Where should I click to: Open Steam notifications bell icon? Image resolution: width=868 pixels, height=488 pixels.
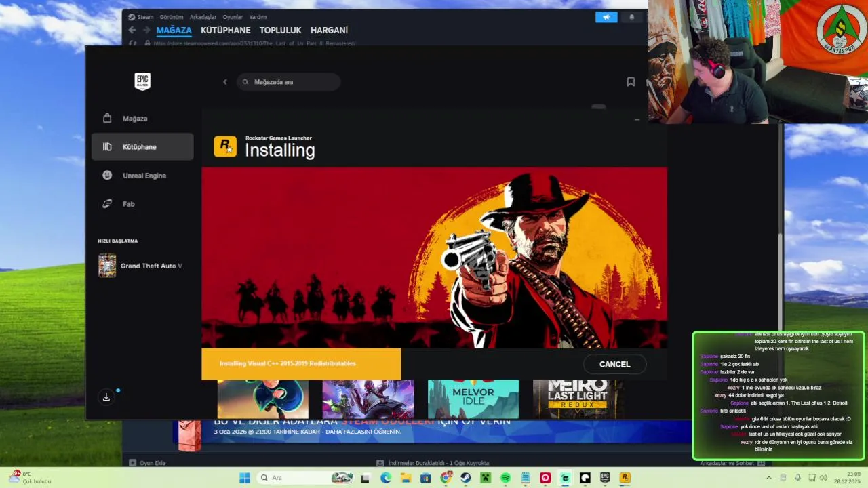point(632,17)
